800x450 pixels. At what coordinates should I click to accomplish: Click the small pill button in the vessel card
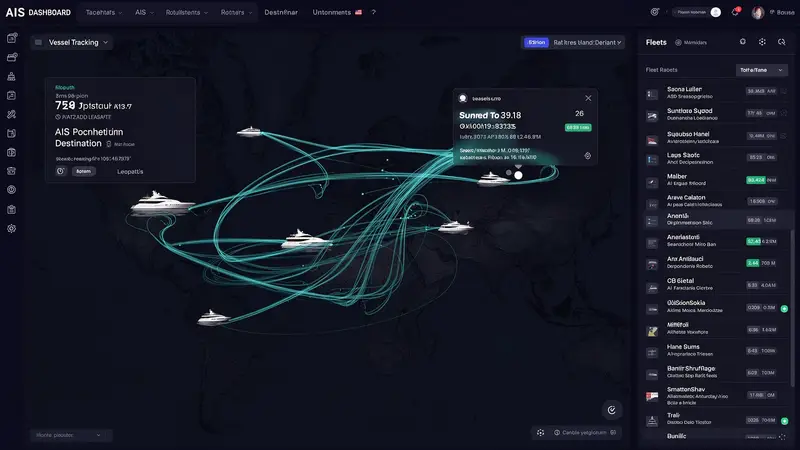coord(84,171)
